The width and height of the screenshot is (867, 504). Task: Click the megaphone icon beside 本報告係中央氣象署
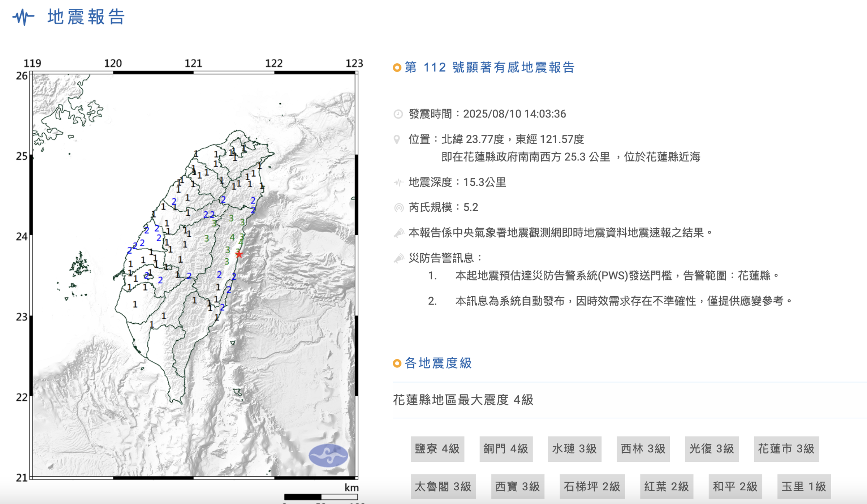point(399,233)
